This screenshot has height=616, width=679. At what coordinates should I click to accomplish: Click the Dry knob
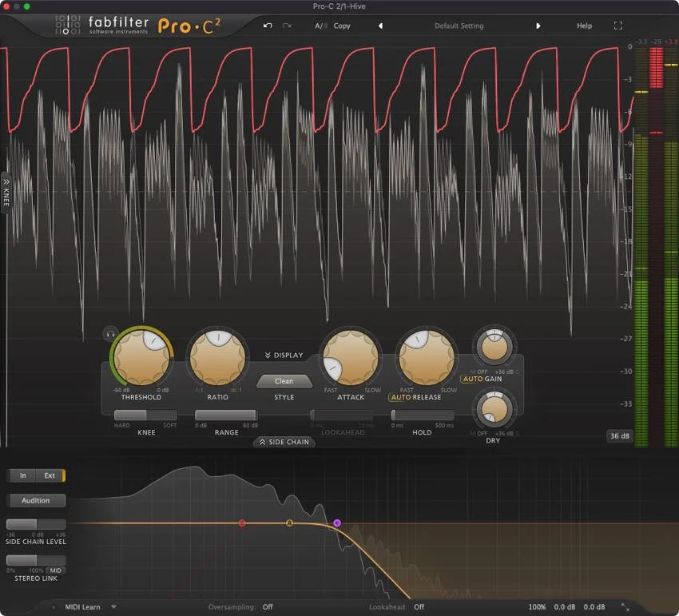tap(494, 409)
